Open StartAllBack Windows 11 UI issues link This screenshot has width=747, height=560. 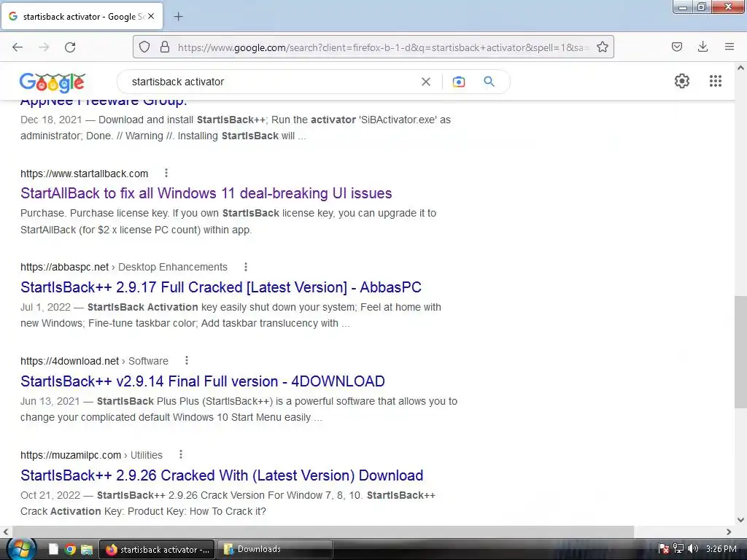[206, 193]
